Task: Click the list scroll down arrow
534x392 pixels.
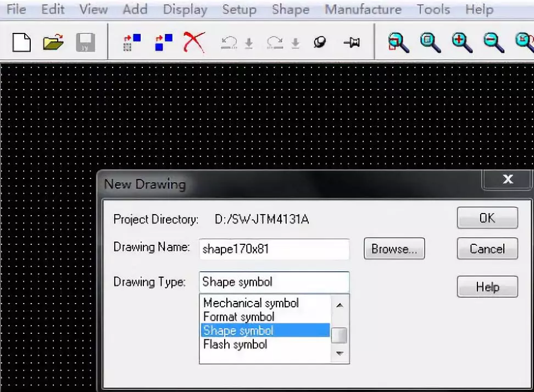Action: 340,354
